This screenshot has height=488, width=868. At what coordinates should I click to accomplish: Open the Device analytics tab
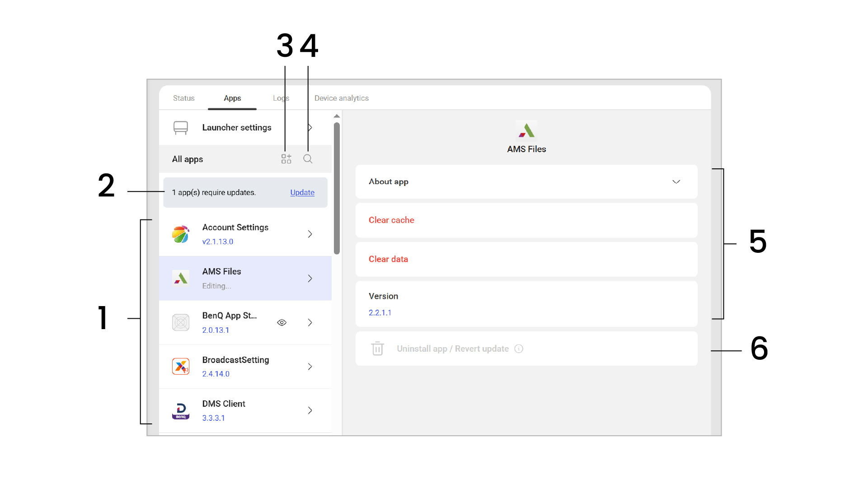coord(341,98)
